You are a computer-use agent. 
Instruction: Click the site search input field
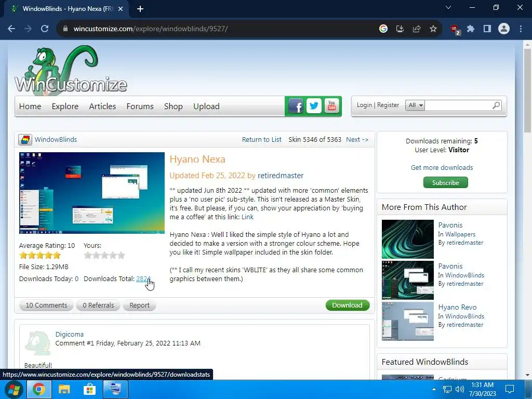coord(458,105)
